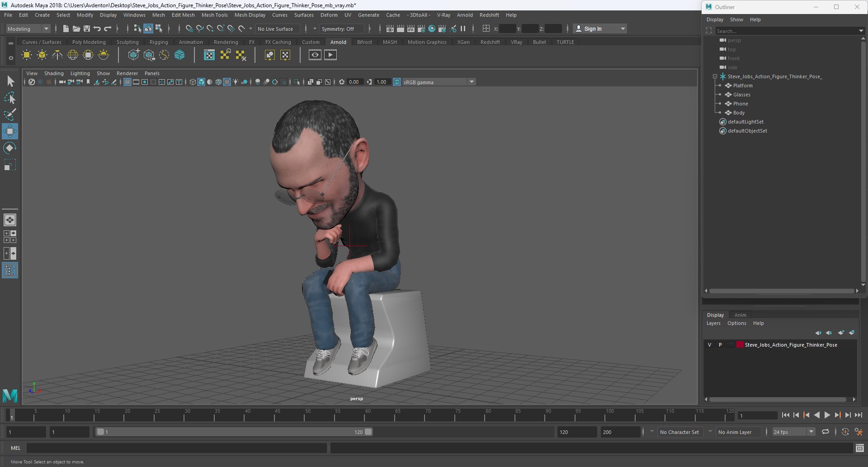The image size is (868, 467).
Task: Click the Render Settings clapboard icon
Action: pyautogui.click(x=421, y=29)
